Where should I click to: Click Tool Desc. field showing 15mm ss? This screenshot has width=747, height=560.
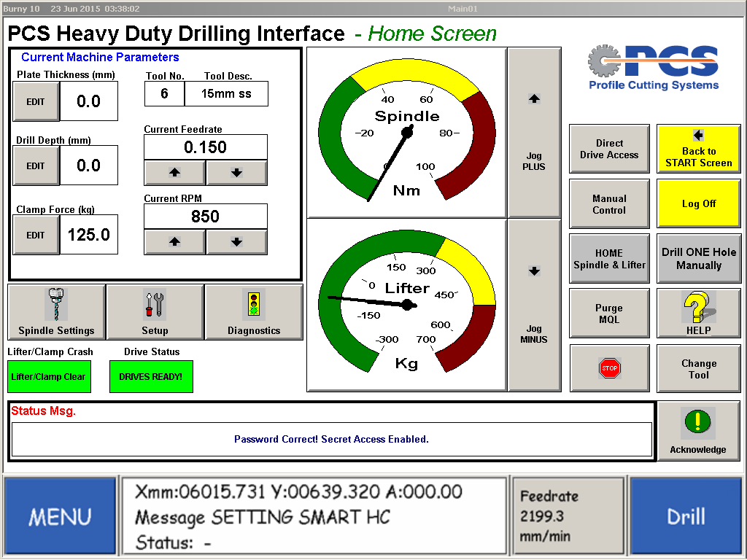[x=226, y=94]
